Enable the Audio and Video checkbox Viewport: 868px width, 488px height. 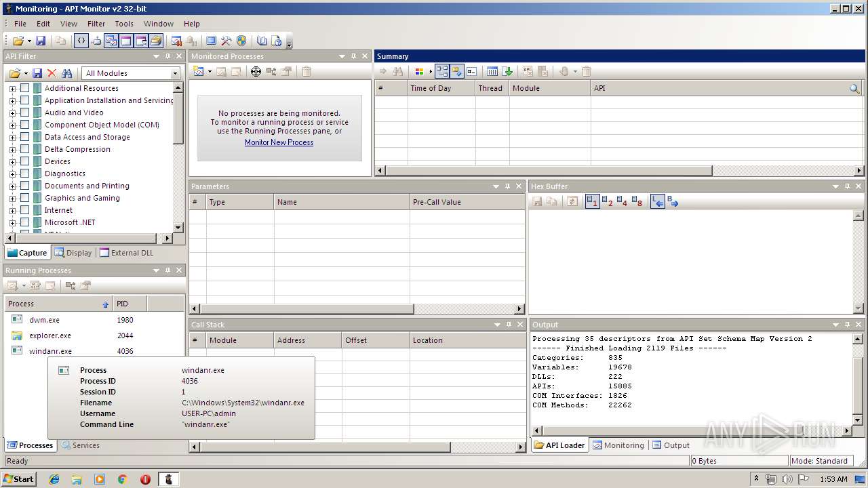coord(25,113)
